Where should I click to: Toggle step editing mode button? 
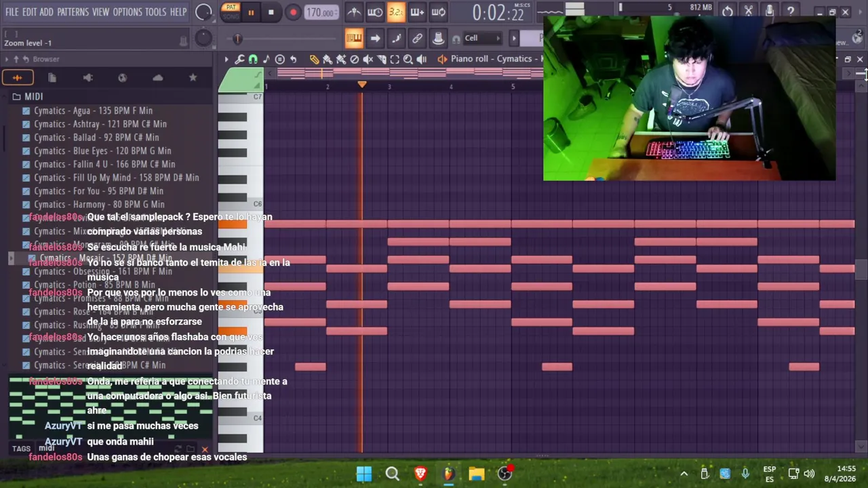(396, 38)
